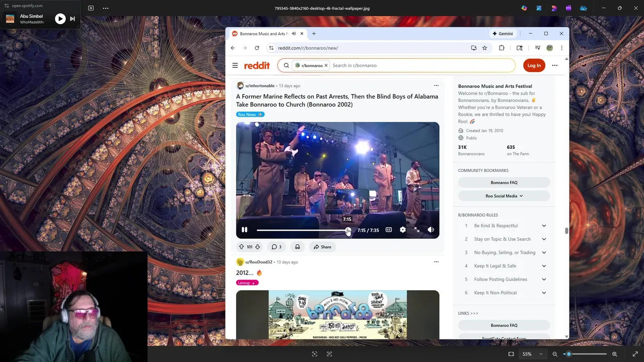The height and width of the screenshot is (362, 644).
Task: Go to Reddit home via logo
Action: (257, 65)
